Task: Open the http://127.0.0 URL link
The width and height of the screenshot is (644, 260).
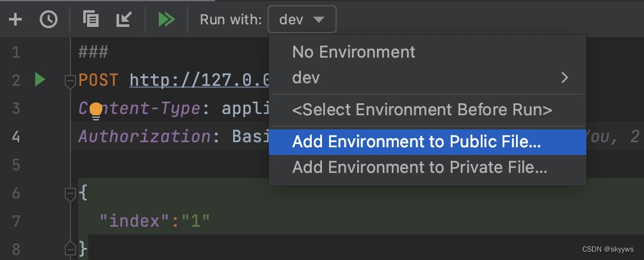Action: click(199, 80)
